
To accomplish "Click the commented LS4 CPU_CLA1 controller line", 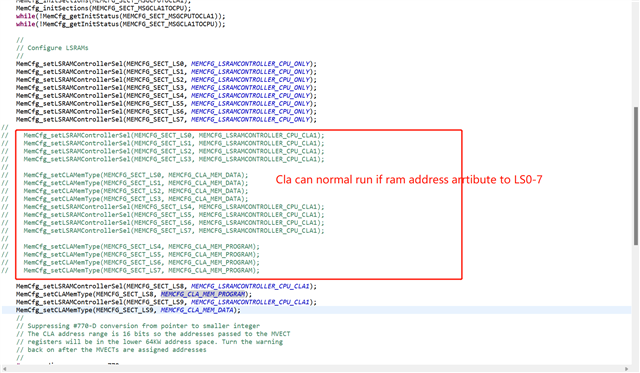I will tap(174, 207).
